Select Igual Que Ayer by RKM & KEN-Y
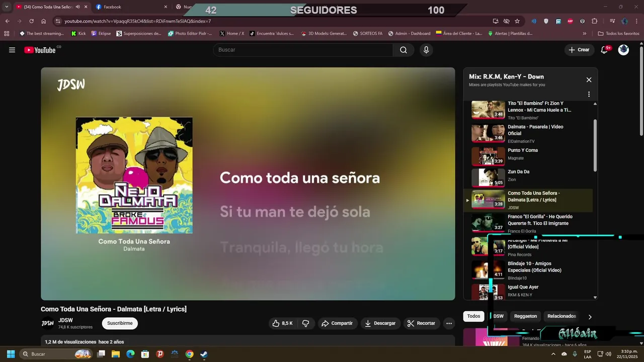The width and height of the screenshot is (644, 362). pyautogui.click(x=527, y=292)
